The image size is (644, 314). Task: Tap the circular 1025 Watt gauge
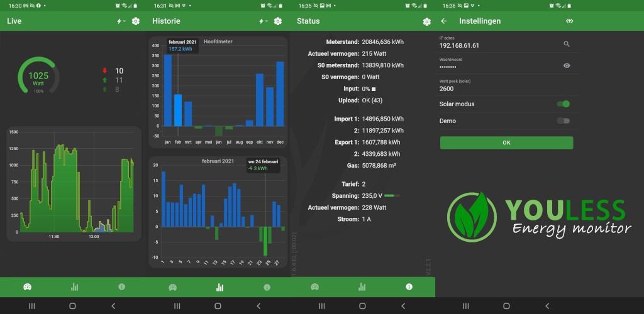pos(38,78)
